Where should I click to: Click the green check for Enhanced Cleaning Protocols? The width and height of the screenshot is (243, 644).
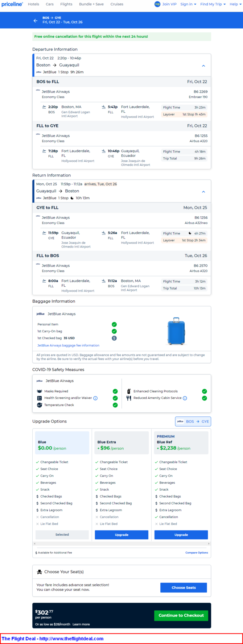pyautogui.click(x=205, y=391)
